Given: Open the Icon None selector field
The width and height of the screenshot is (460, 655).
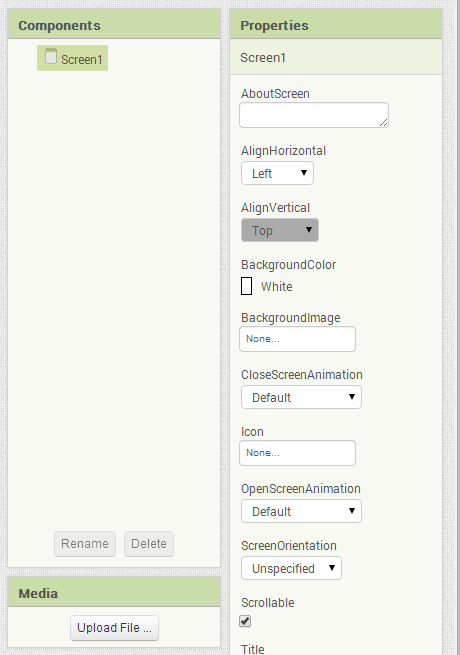Looking at the screenshot, I should [x=297, y=453].
